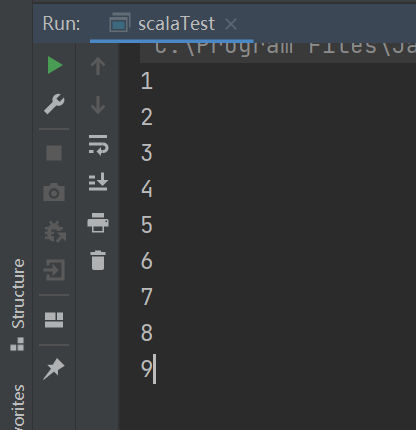Close the scalaTest tab

click(x=231, y=24)
